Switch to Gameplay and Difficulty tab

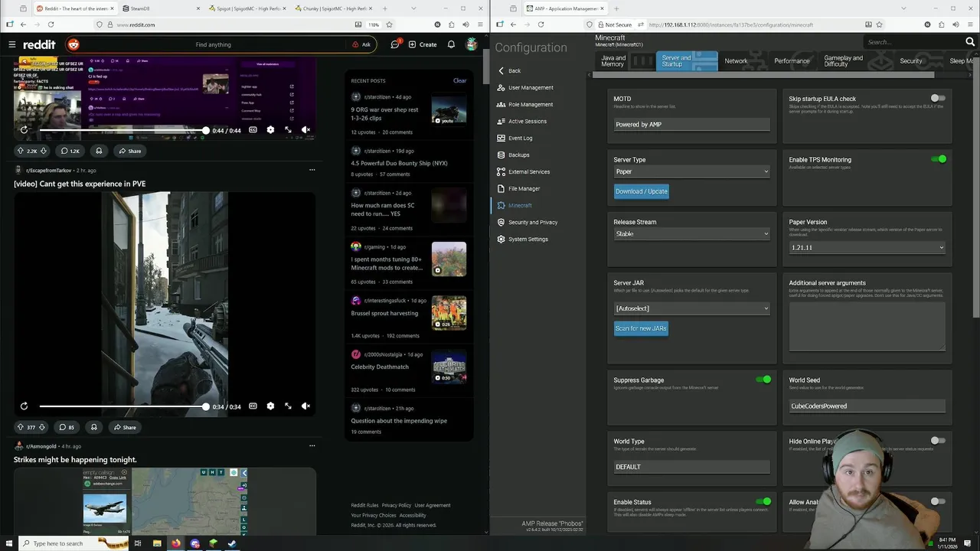(843, 61)
